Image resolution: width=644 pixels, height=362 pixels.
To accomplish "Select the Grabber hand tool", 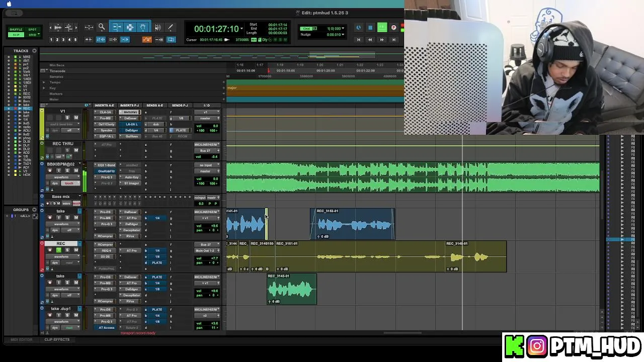I will pyautogui.click(x=143, y=27).
